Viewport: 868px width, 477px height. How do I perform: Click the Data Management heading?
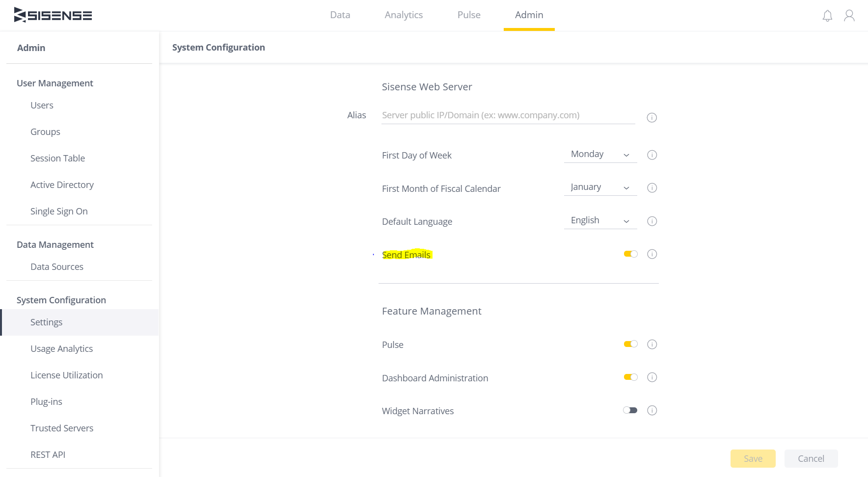pos(55,245)
